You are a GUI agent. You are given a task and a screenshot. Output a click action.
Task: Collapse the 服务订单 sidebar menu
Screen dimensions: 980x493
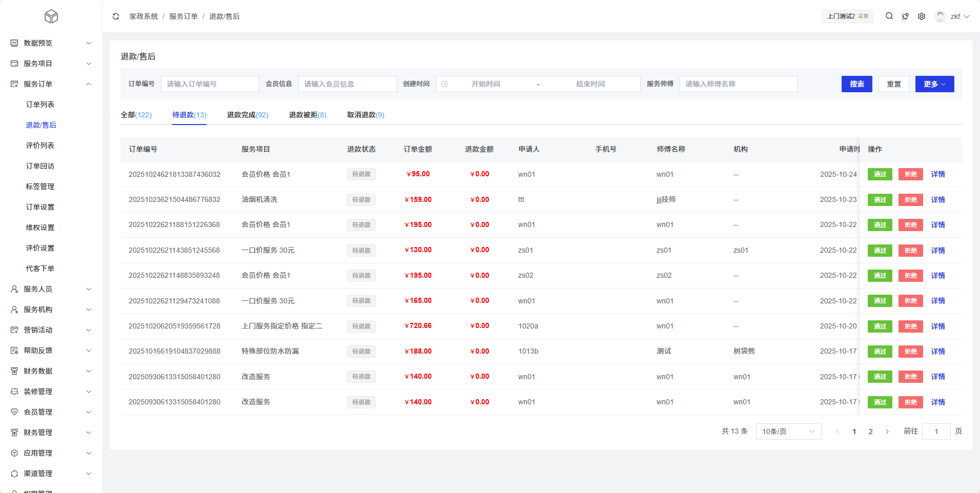(51, 84)
